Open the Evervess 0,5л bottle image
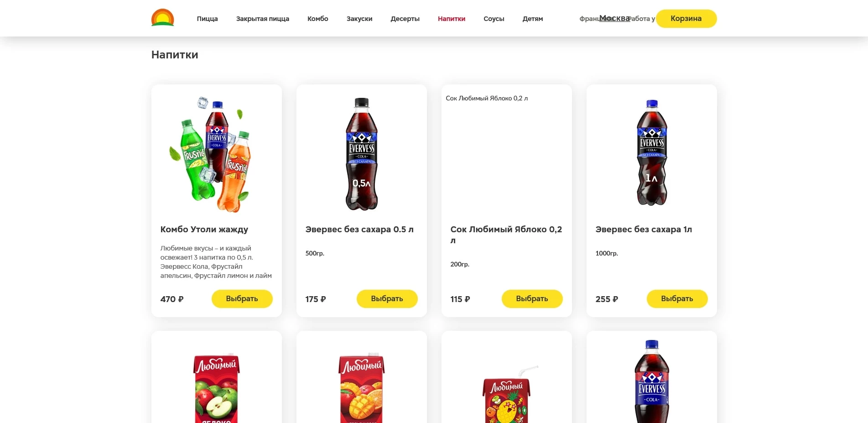This screenshot has height=423, width=868. pos(362,154)
